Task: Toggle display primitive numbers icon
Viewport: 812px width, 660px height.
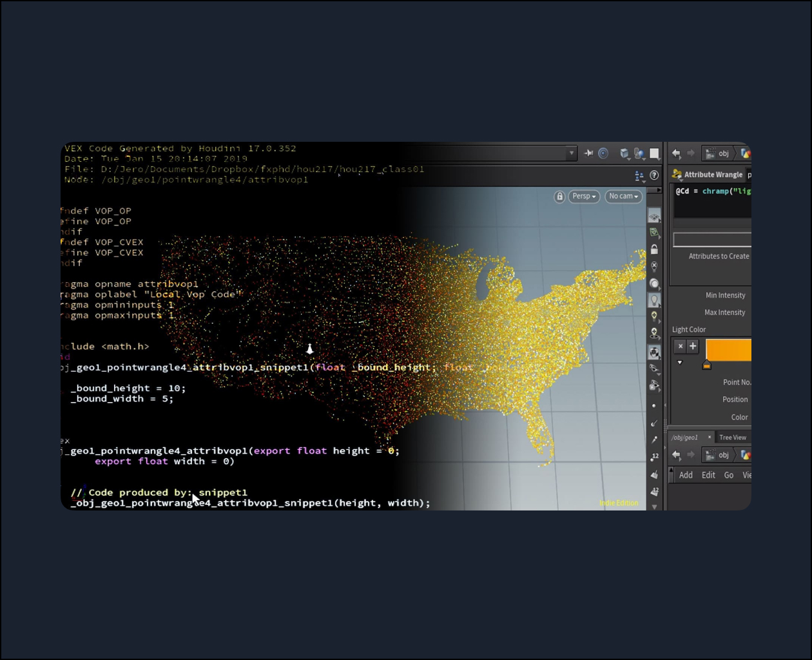Action: click(654, 492)
